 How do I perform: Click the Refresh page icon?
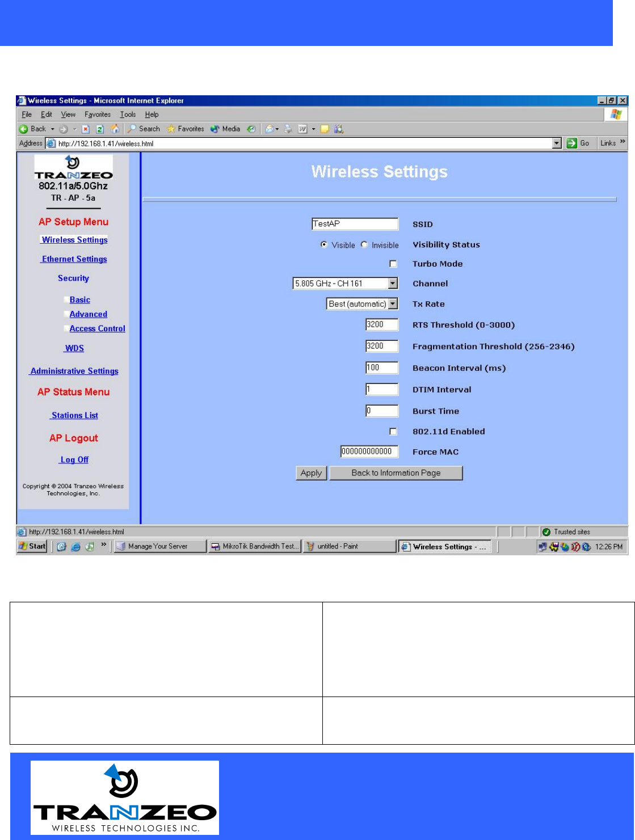click(99, 129)
